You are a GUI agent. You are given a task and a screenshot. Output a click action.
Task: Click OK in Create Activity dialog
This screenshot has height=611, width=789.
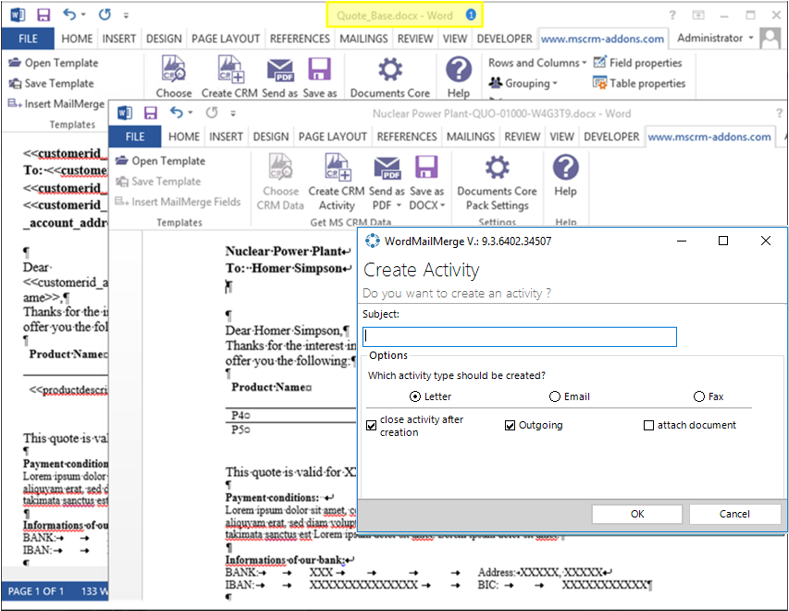click(x=637, y=514)
